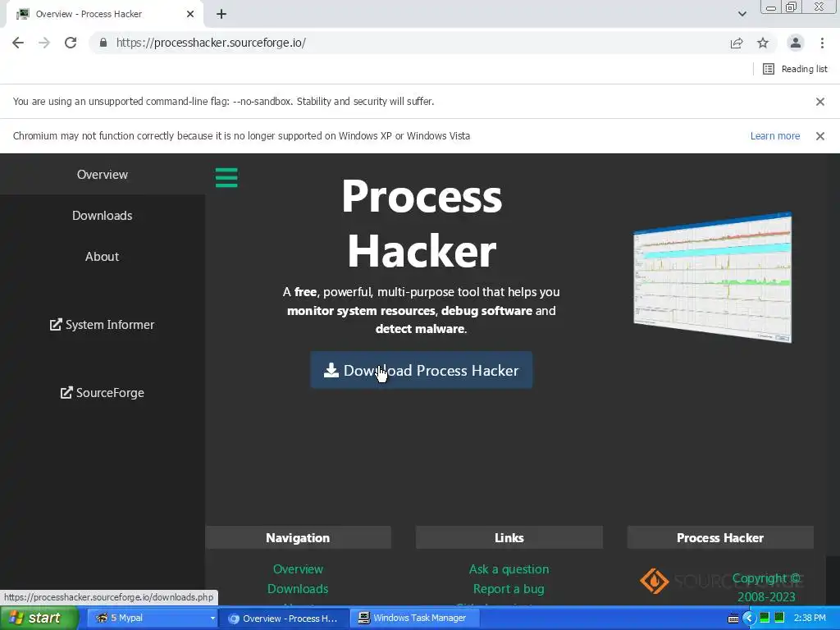The width and height of the screenshot is (840, 630).
Task: Click the "Links" footer heading
Action: 509,538
